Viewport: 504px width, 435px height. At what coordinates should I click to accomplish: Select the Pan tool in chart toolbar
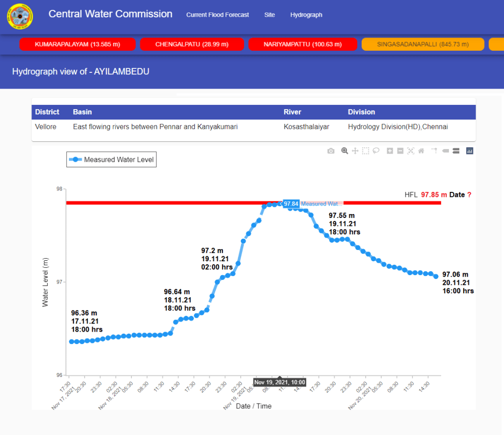[x=355, y=151]
